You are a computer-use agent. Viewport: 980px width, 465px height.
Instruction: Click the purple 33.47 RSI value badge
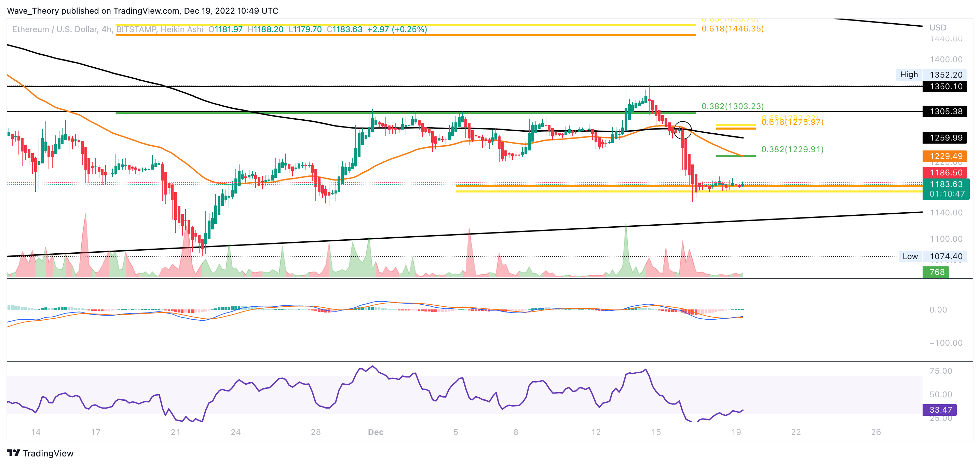coord(939,410)
